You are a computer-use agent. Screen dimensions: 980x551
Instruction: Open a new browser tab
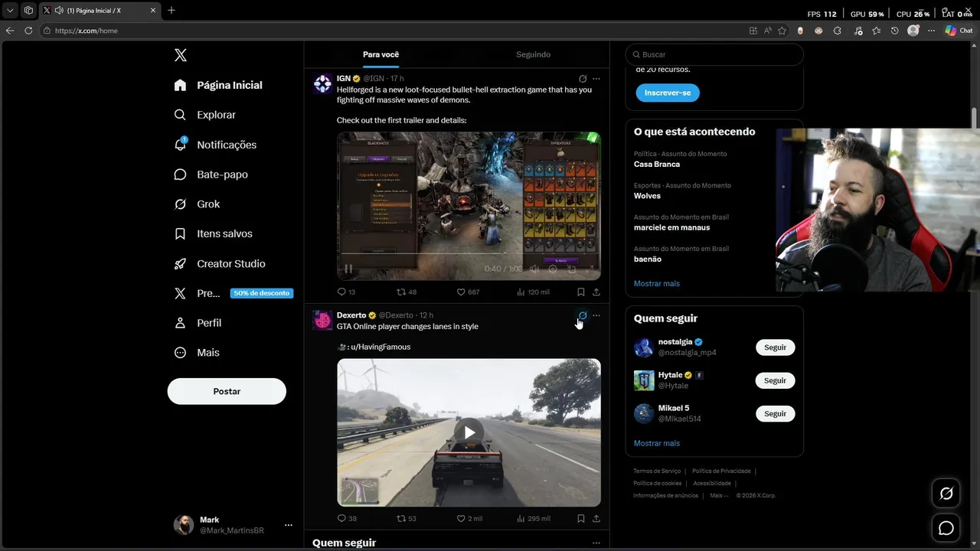coord(171,11)
